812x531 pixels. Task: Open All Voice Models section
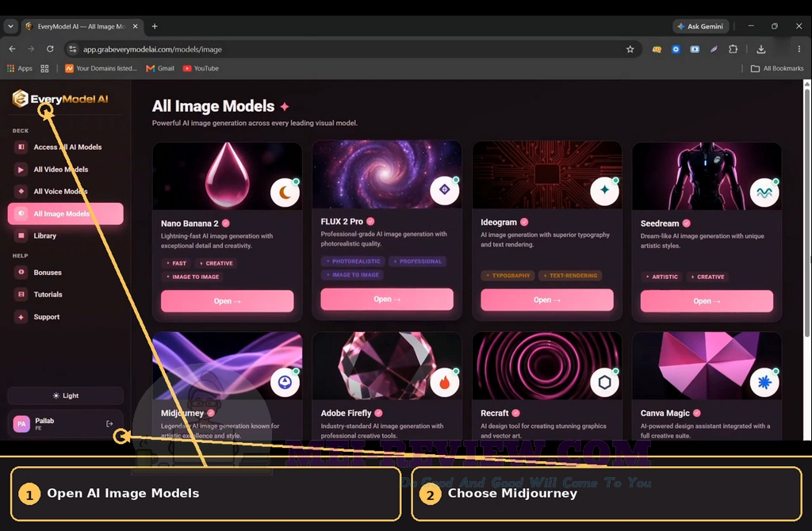[65, 192]
